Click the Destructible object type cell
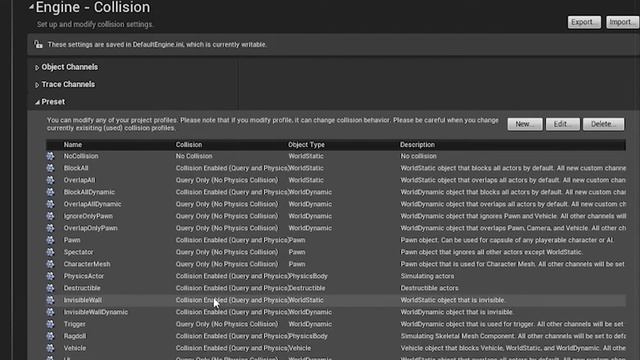Screen dimensions: 640x360 click(307, 288)
